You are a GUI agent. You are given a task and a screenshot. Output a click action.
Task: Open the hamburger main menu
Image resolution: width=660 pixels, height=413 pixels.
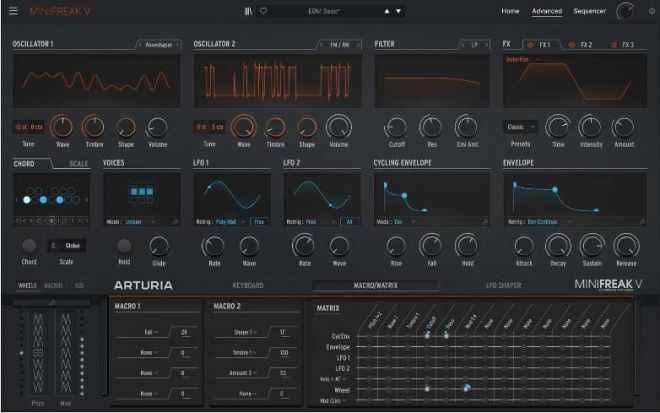click(13, 11)
